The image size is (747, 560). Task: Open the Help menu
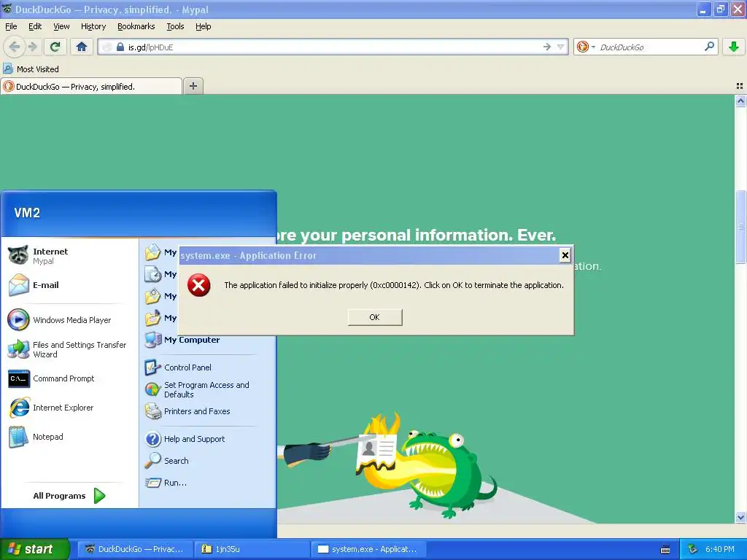click(203, 26)
